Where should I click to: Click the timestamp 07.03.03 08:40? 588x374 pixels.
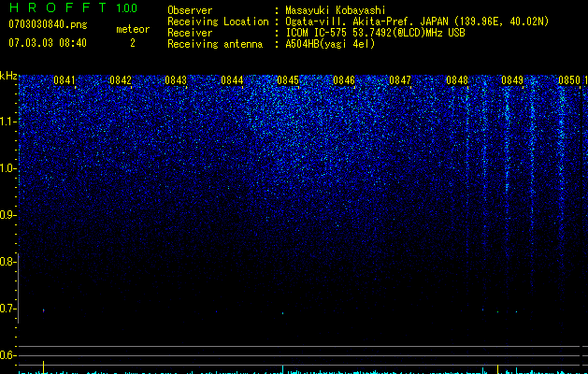pos(48,43)
